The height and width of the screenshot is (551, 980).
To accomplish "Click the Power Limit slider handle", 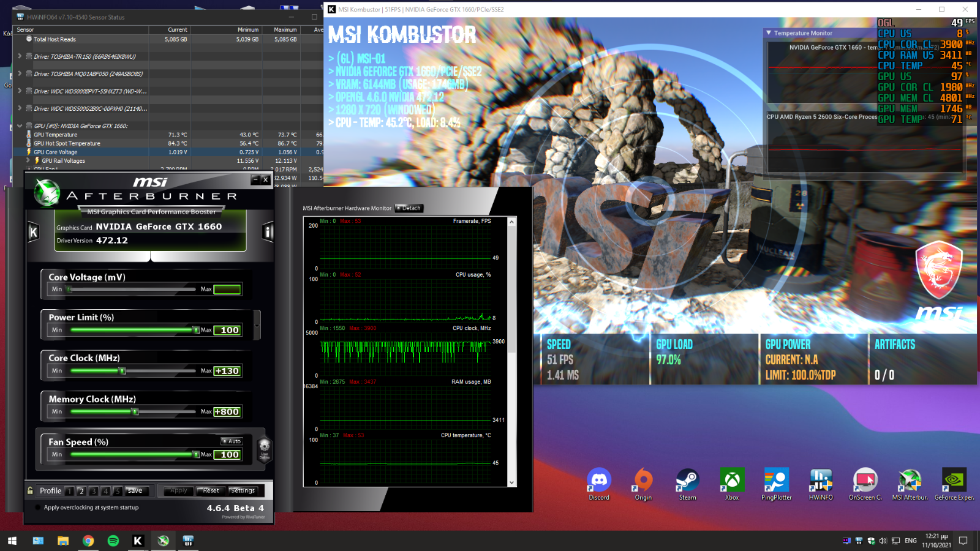I will (x=195, y=329).
